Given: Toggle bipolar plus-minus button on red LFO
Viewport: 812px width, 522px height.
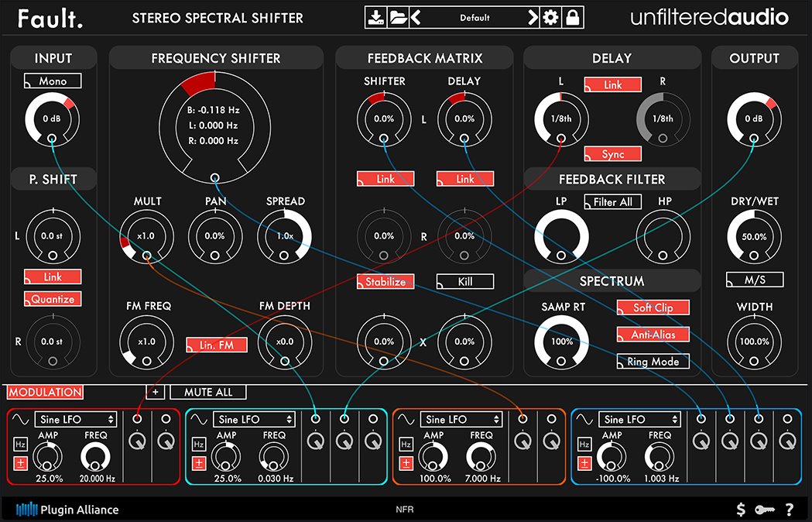Looking at the screenshot, I should pyautogui.click(x=21, y=463).
